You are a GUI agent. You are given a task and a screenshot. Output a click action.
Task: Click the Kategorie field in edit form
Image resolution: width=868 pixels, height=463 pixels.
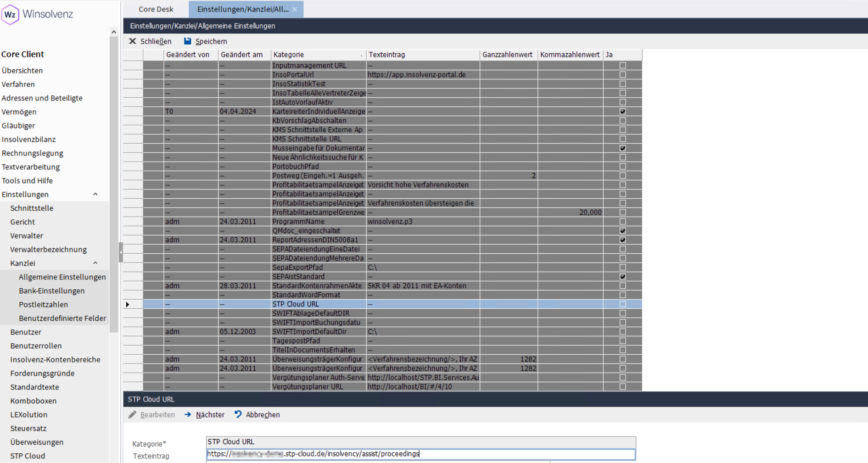[x=421, y=442]
